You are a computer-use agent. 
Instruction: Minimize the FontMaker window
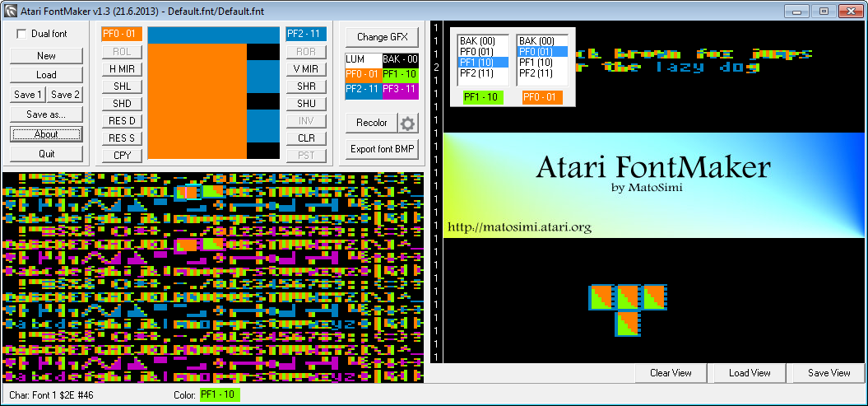tap(798, 11)
